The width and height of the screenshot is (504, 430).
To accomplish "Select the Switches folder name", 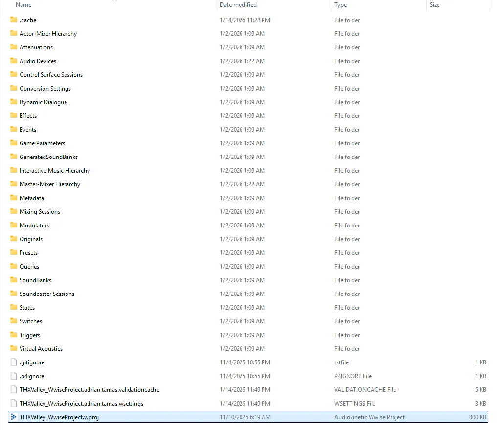I will click(31, 321).
